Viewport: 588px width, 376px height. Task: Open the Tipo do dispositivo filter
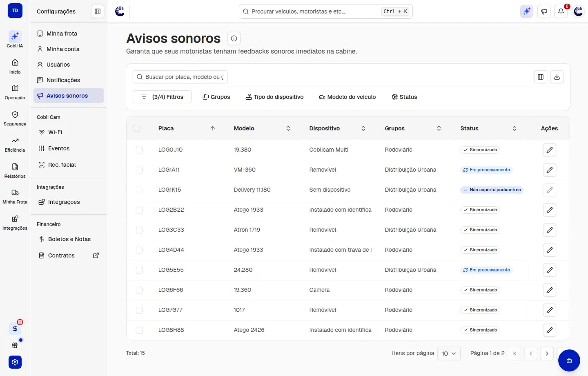pos(274,97)
